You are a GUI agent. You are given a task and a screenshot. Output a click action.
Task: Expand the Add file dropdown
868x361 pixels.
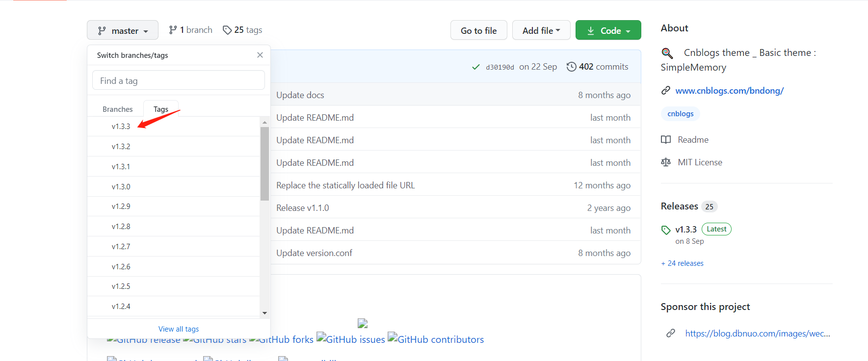point(541,30)
